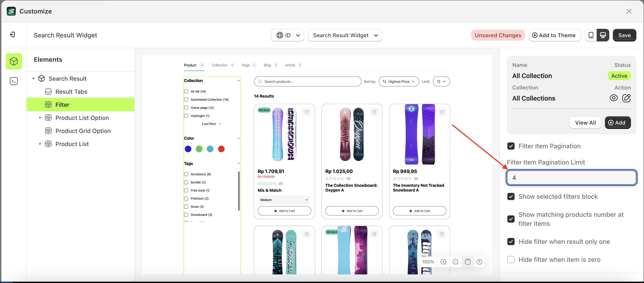
Task: Open the Highest Price sort dropdown
Action: [398, 81]
